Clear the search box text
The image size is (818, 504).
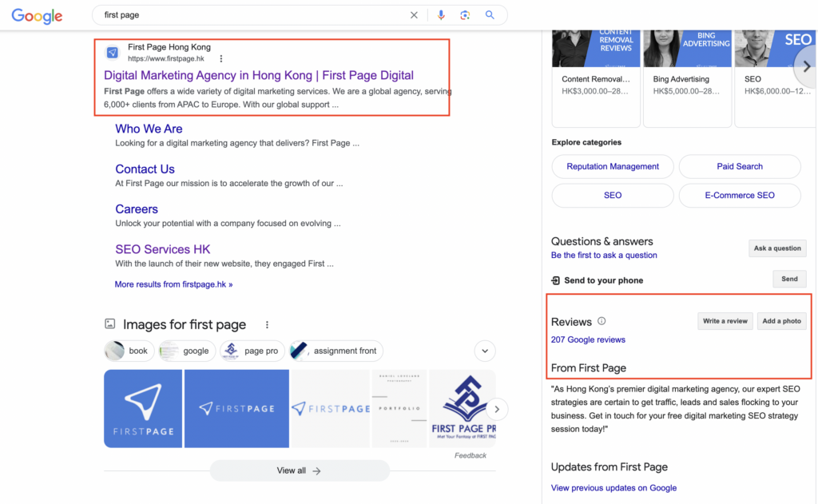[x=414, y=15]
